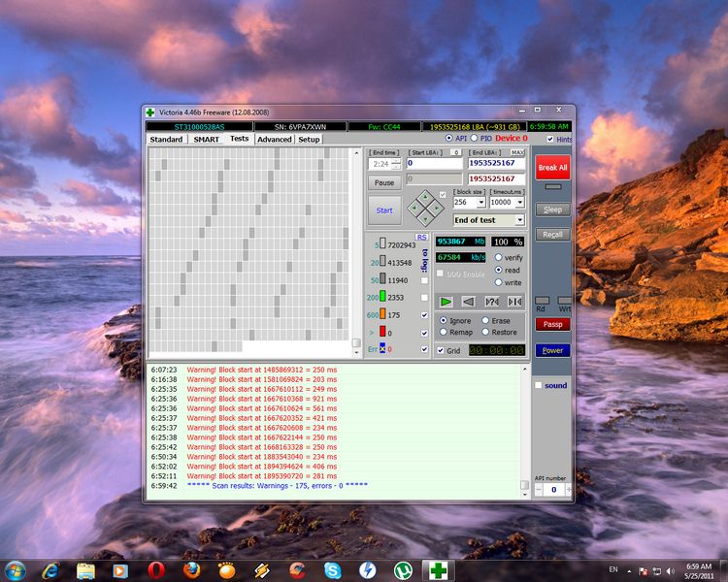This screenshot has height=582, width=728.
Task: Enable the sound checkbox
Action: tap(539, 385)
